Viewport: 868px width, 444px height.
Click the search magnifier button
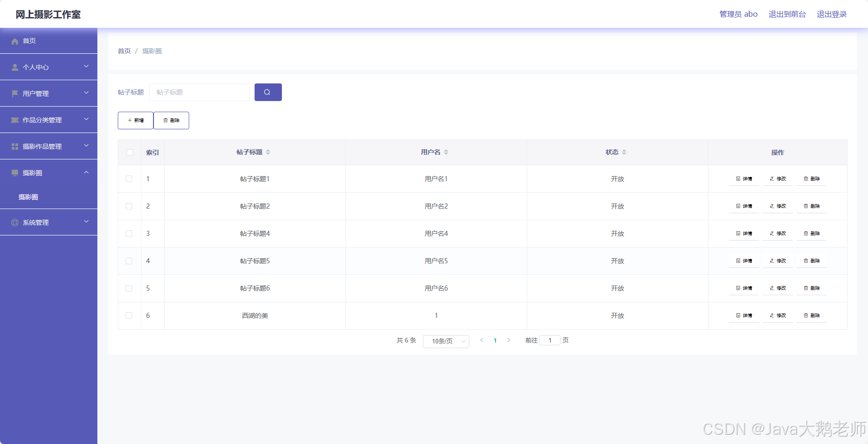(x=268, y=92)
